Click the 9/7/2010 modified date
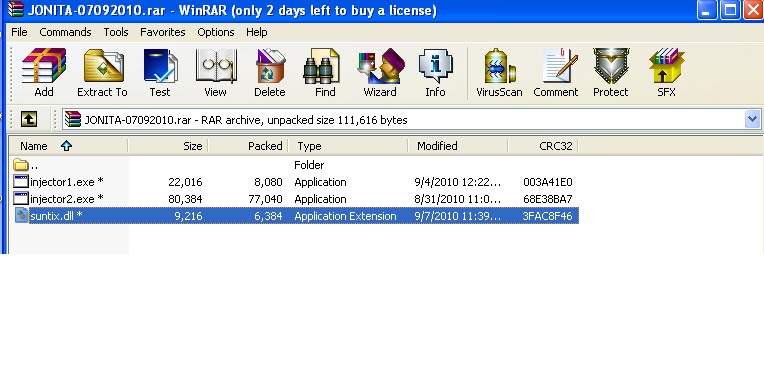 (458, 216)
